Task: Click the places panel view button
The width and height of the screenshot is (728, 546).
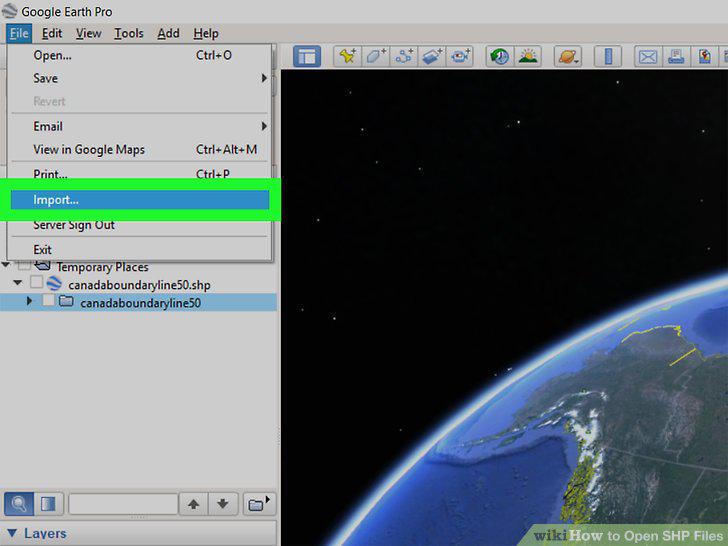Action: tap(48, 504)
